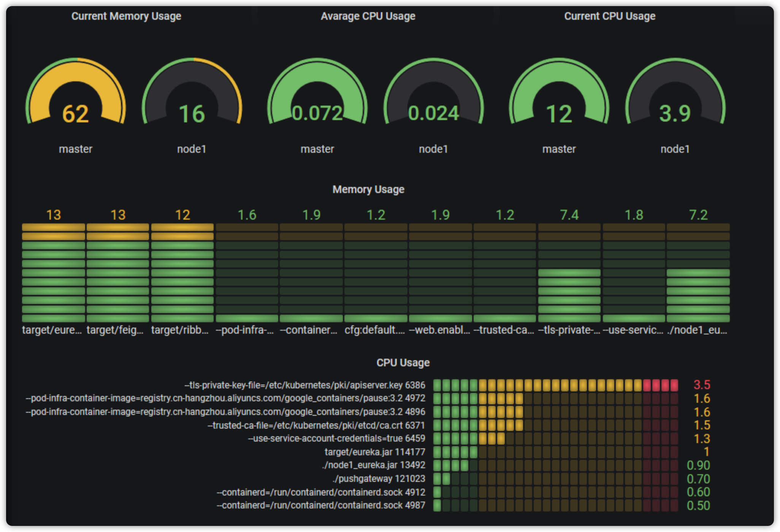Click the 7.4 value above --tls-private bar

click(x=569, y=215)
